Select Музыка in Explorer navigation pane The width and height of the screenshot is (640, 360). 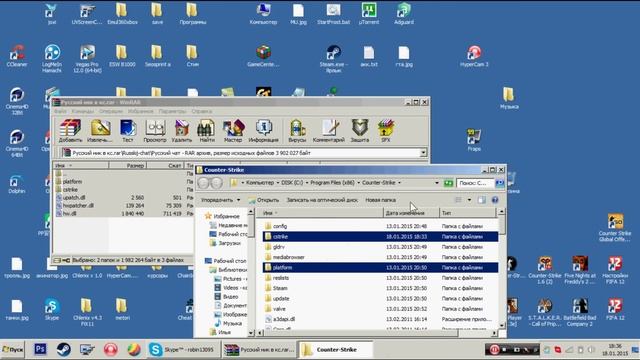229,323
